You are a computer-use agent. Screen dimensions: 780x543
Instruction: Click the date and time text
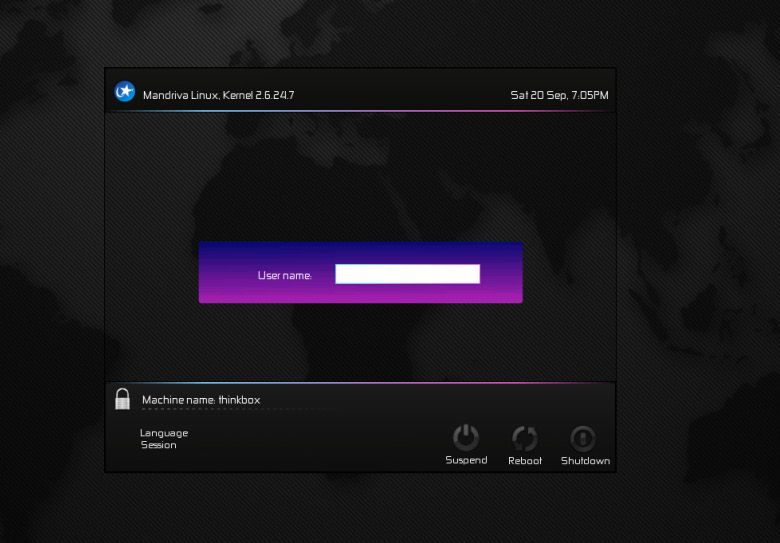pos(559,95)
